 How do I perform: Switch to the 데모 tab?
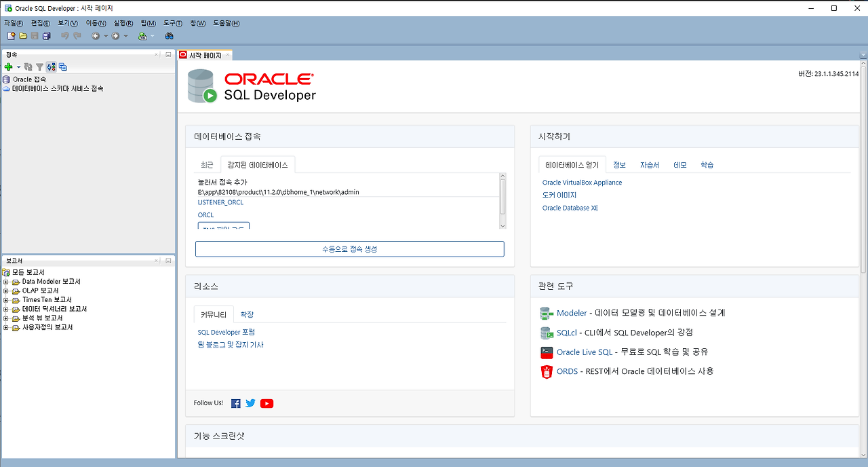[680, 165]
